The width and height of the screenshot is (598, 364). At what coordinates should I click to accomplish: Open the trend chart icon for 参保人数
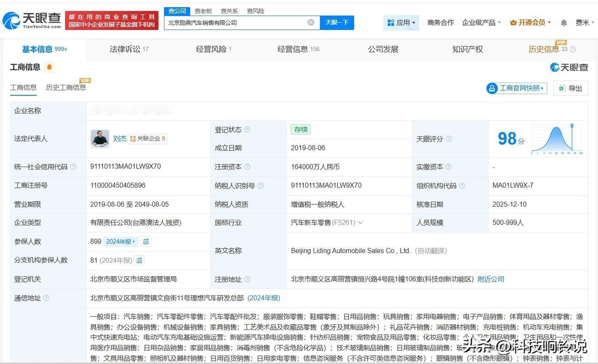pyautogui.click(x=146, y=241)
